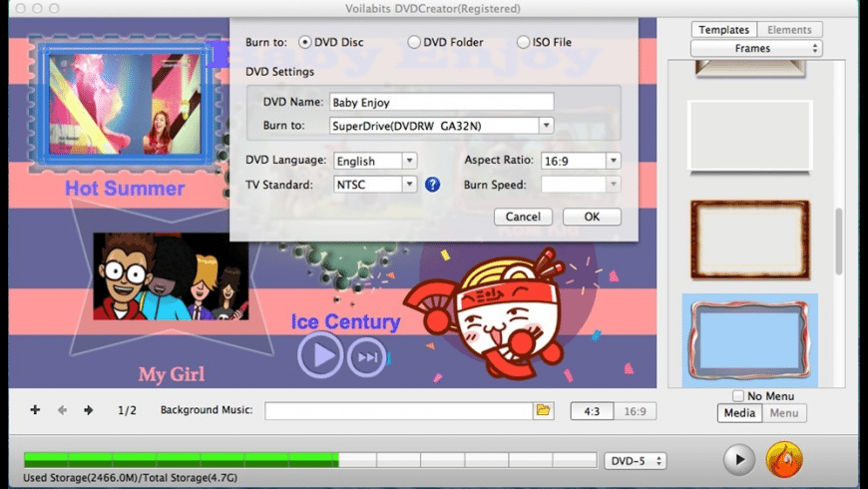Click the frames list scrollbar
The image size is (868, 489).
(839, 241)
